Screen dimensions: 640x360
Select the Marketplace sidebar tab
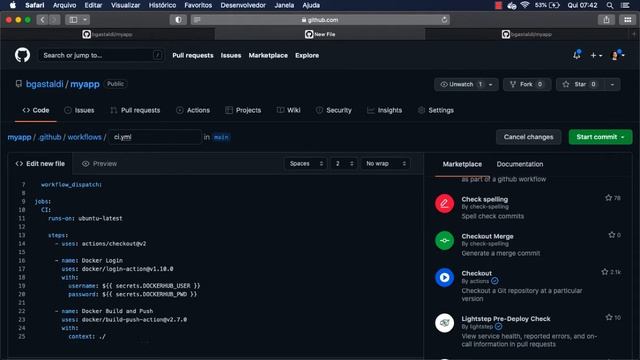pyautogui.click(x=462, y=164)
